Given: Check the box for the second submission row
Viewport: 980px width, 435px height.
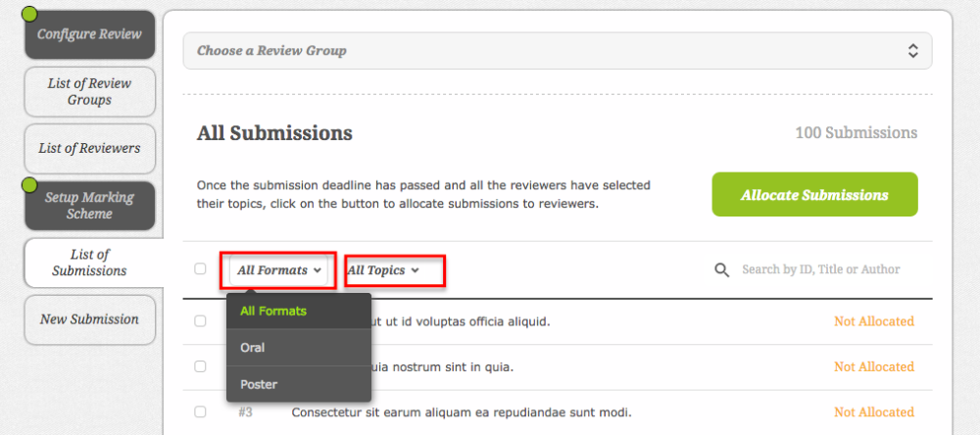Looking at the screenshot, I should (x=200, y=366).
